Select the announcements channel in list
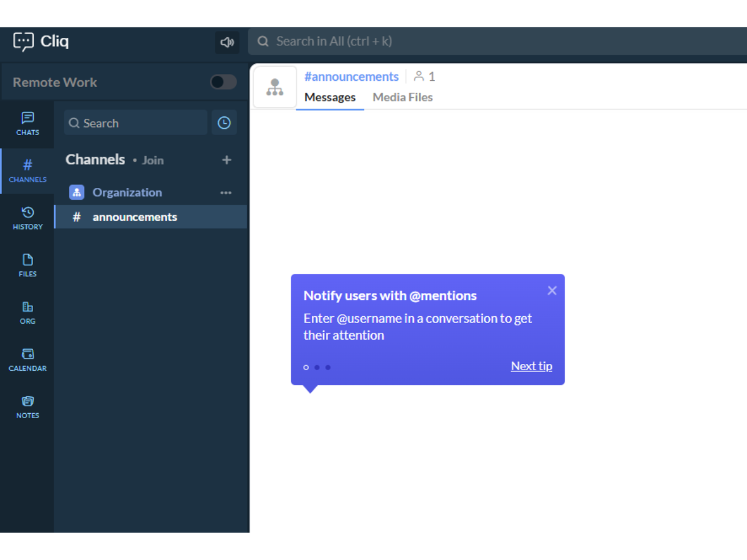 point(134,217)
